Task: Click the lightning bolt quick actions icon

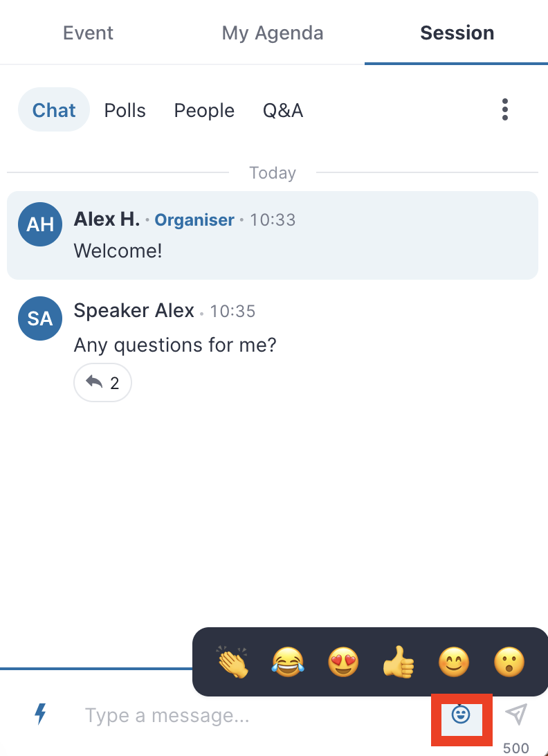Action: [x=41, y=714]
